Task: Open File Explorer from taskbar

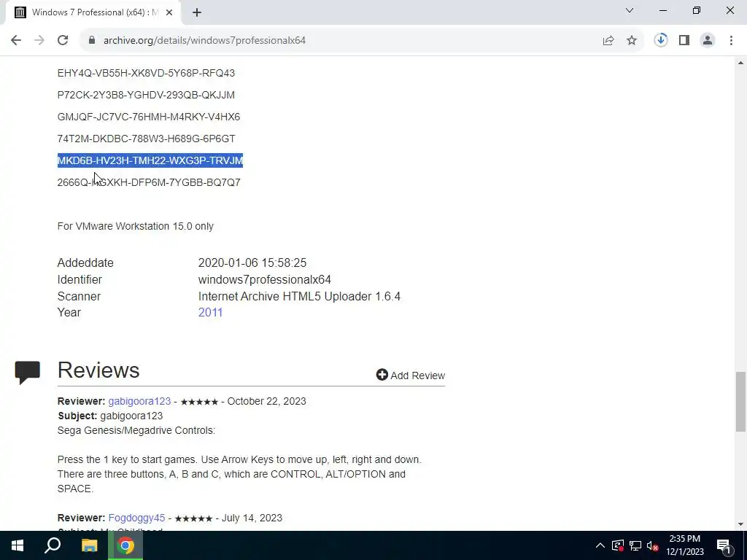Action: [x=89, y=545]
